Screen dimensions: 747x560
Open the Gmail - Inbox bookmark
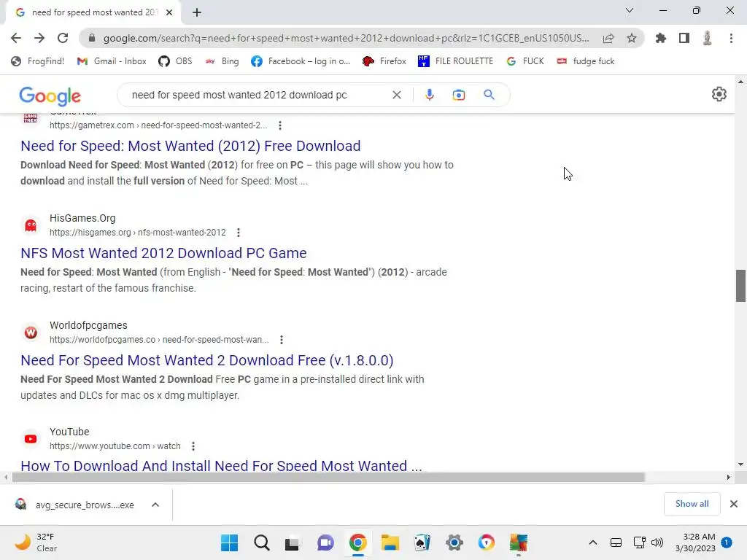pos(112,61)
